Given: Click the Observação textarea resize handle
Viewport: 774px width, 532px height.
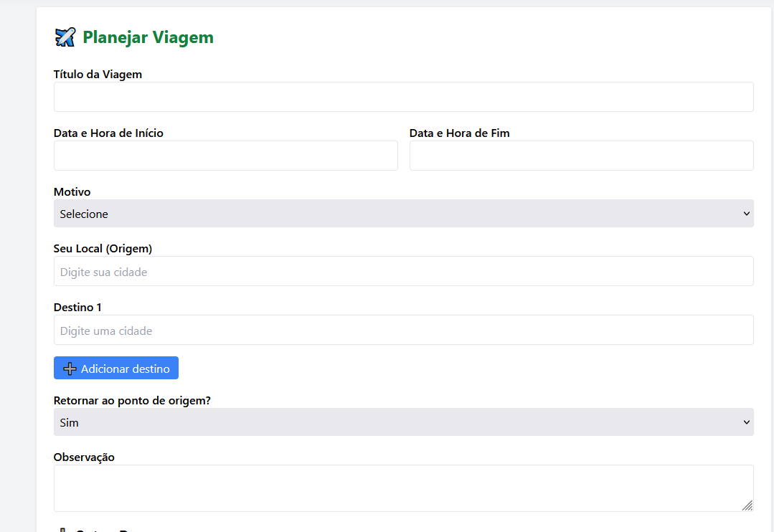Looking at the screenshot, I should [x=747, y=505].
